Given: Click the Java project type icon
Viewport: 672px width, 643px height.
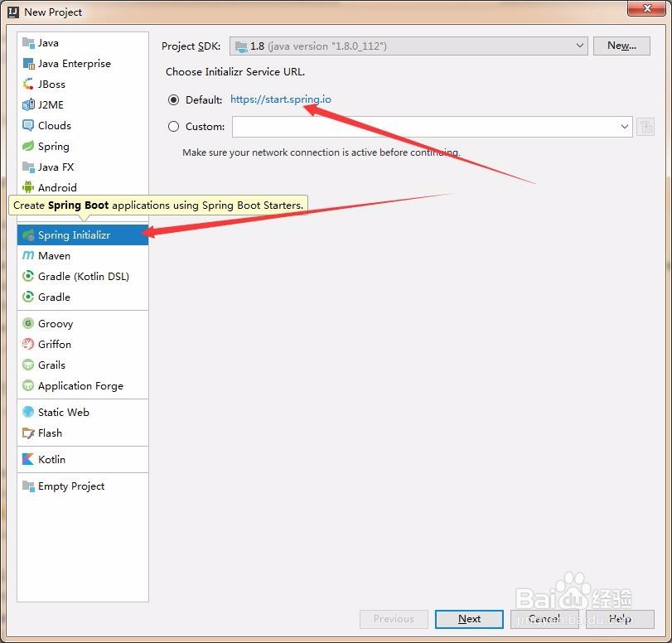Looking at the screenshot, I should click(x=28, y=43).
